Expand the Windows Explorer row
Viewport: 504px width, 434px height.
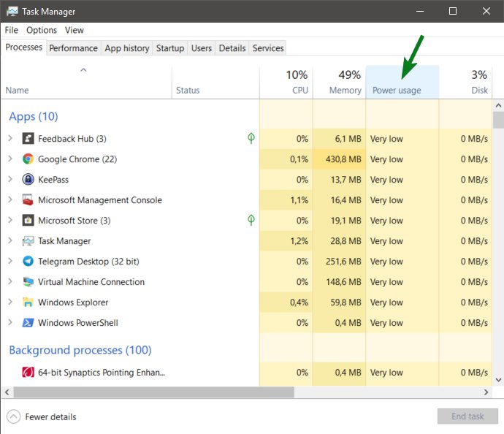[10, 302]
